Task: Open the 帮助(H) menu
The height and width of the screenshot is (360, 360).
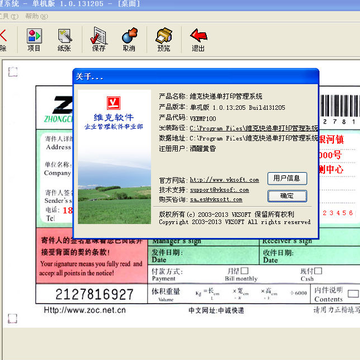Action: (x=37, y=16)
